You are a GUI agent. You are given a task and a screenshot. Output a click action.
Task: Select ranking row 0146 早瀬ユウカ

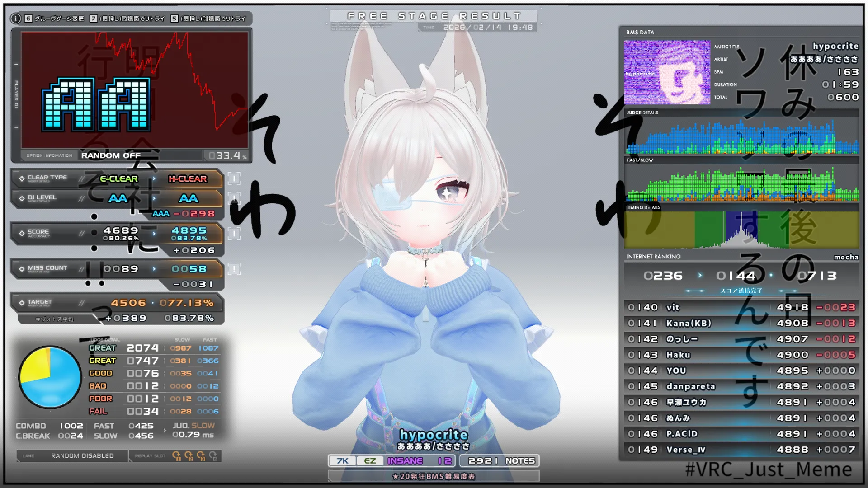741,402
